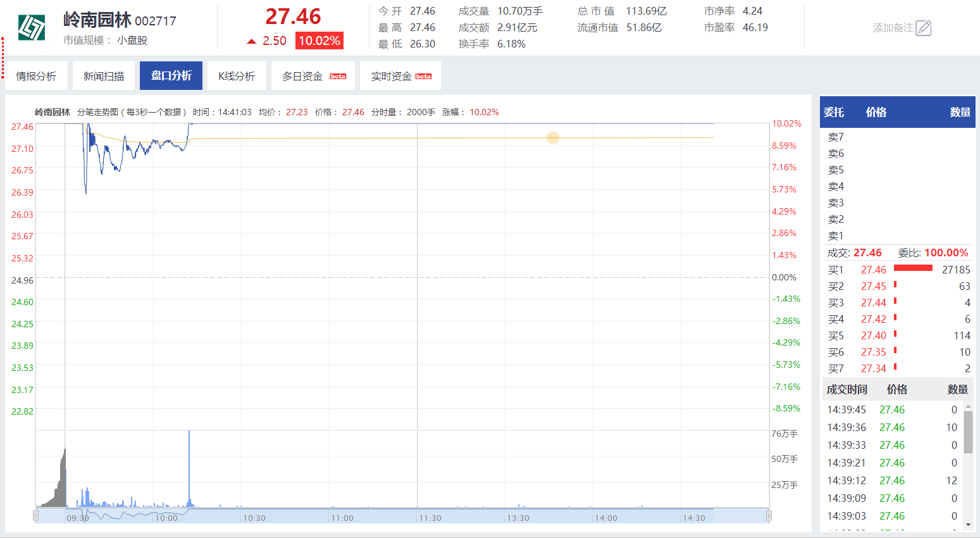Click the beta badge on 实时资金

click(x=423, y=77)
